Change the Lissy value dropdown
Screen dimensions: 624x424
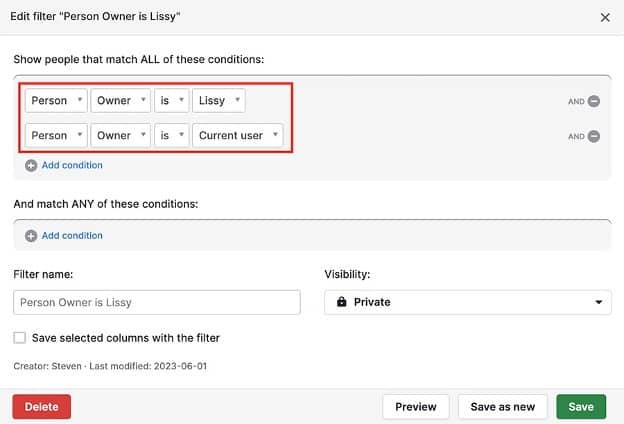(x=219, y=101)
